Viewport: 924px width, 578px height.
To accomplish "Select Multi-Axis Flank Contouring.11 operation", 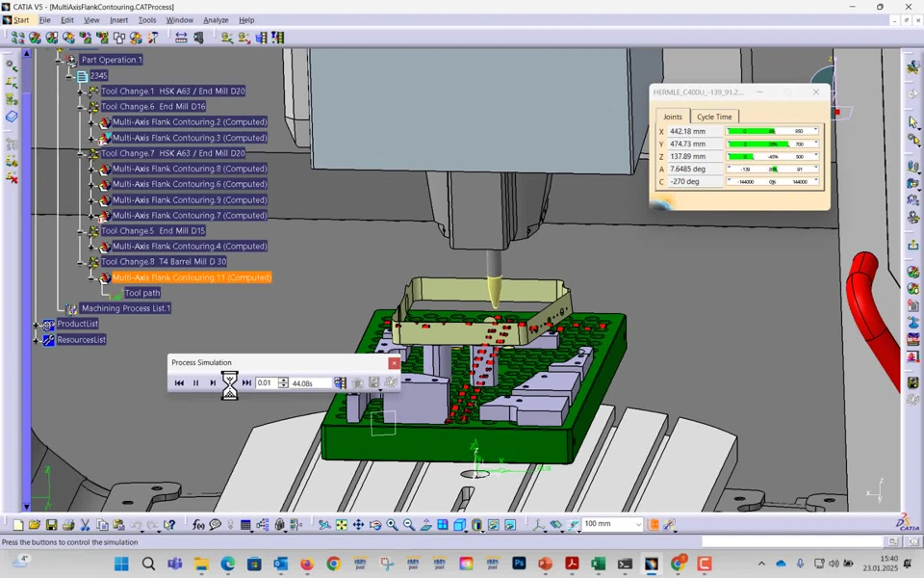I will point(192,277).
